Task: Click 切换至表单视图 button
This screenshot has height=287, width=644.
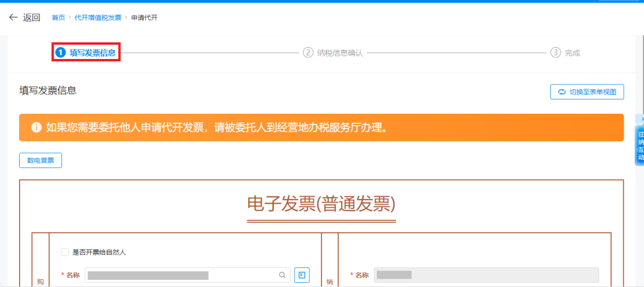Action: coord(587,92)
